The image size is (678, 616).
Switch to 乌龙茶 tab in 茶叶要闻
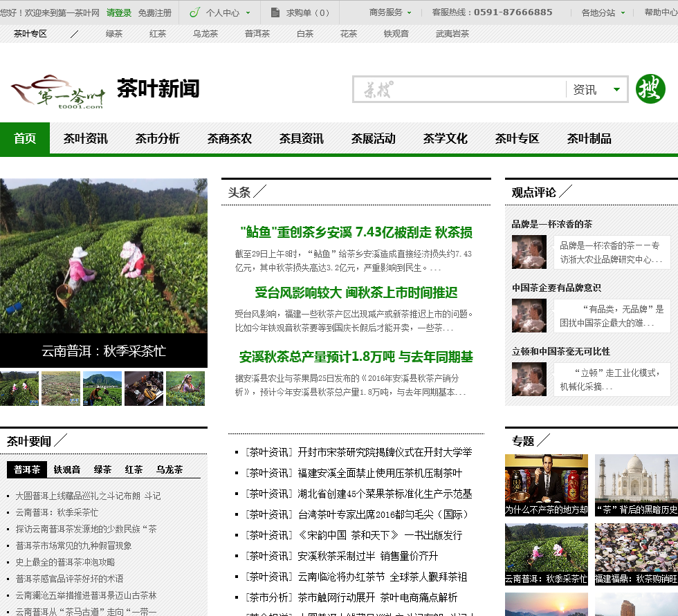coord(169,469)
